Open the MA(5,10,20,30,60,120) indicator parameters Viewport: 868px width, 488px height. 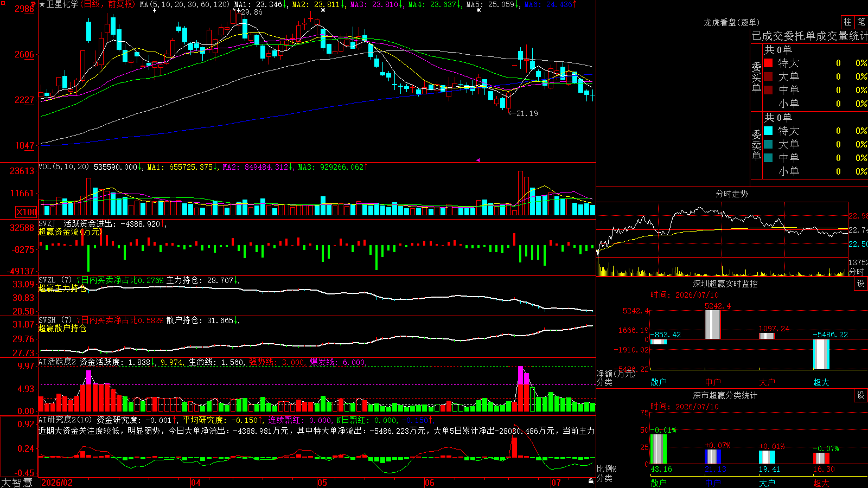coord(185,4)
